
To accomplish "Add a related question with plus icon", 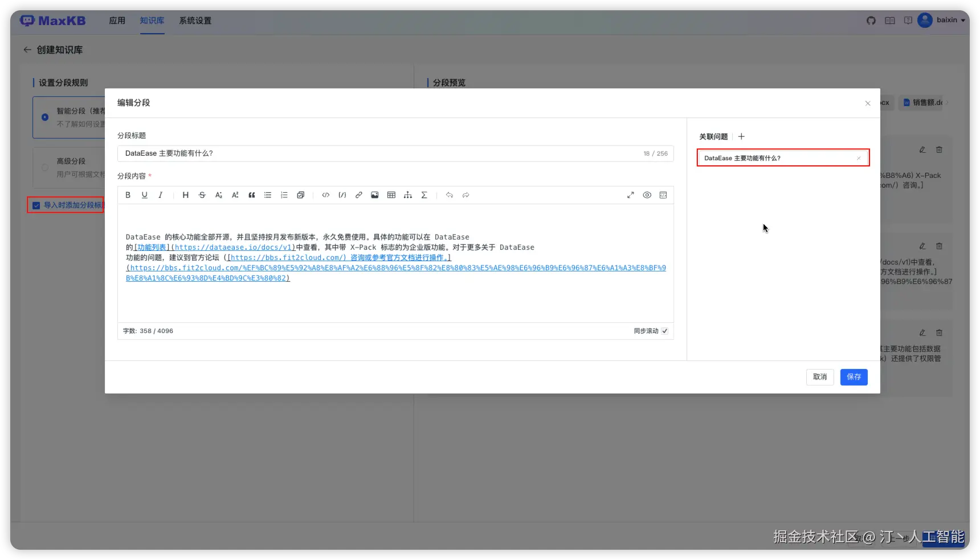I will [741, 136].
